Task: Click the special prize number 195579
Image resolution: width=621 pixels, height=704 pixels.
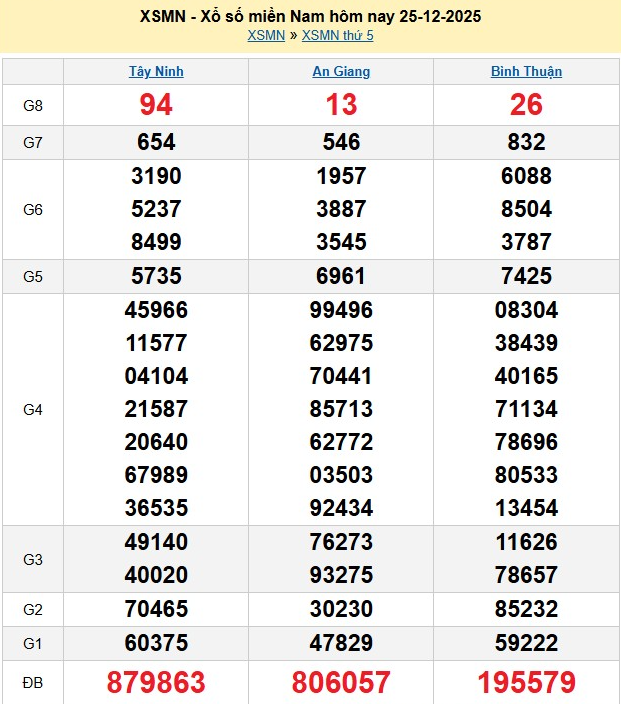Action: [x=526, y=682]
